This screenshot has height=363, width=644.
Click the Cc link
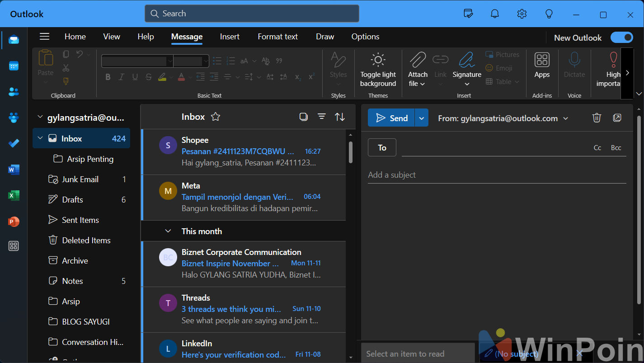pos(597,148)
